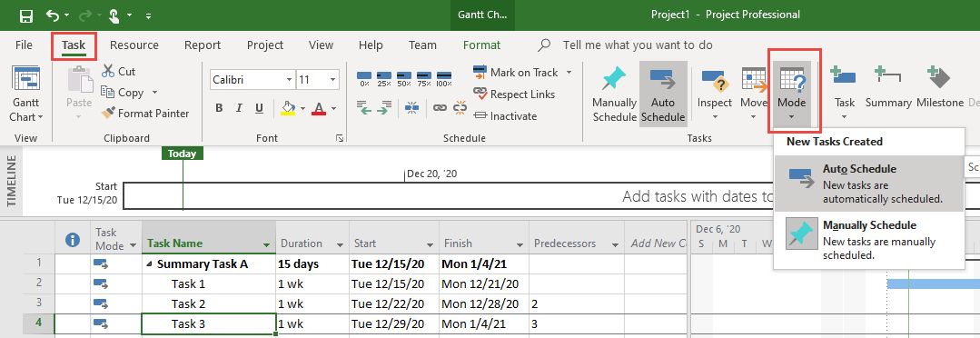Open the Move task button
This screenshot has width=980, height=338.
point(753,94)
